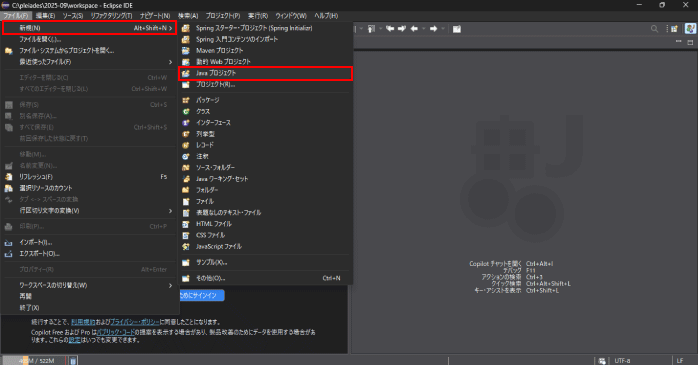
Task: Open the プライバシー・ポリシー link
Action: pyautogui.click(x=134, y=322)
